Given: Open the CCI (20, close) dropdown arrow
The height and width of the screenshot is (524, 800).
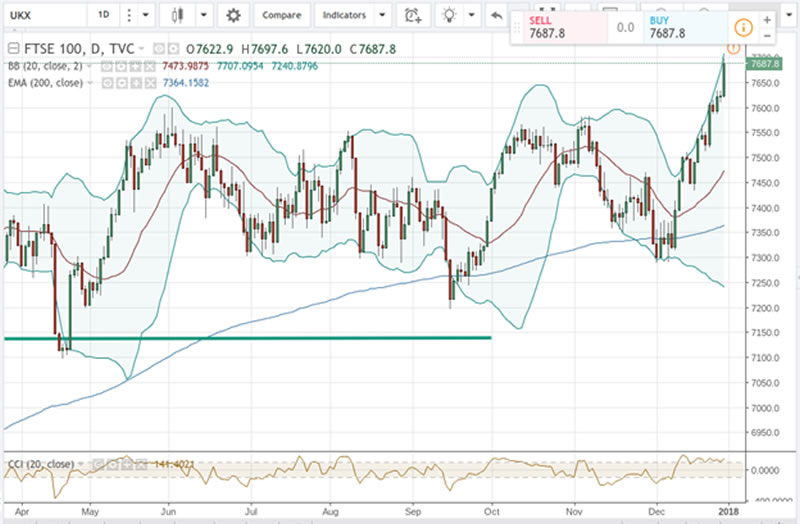Looking at the screenshot, I should (81, 464).
